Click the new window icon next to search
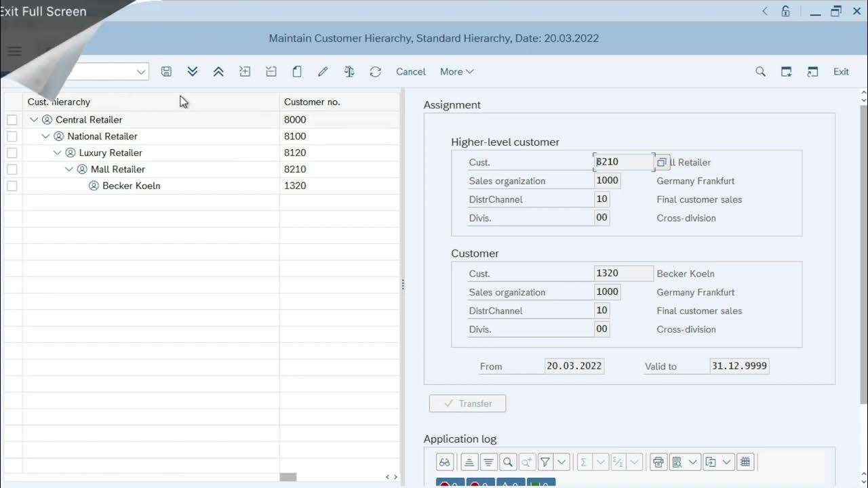 [x=787, y=72]
